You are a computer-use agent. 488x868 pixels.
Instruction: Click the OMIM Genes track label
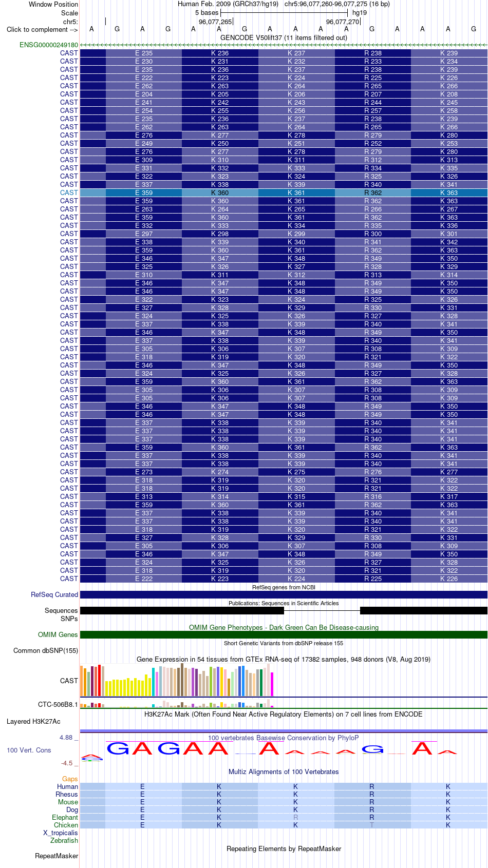58,635
